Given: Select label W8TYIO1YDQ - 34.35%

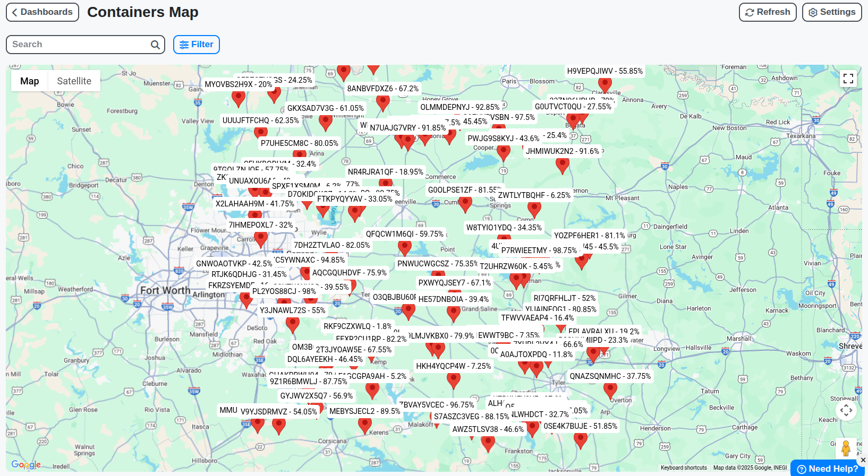Looking at the screenshot, I should 504,228.
